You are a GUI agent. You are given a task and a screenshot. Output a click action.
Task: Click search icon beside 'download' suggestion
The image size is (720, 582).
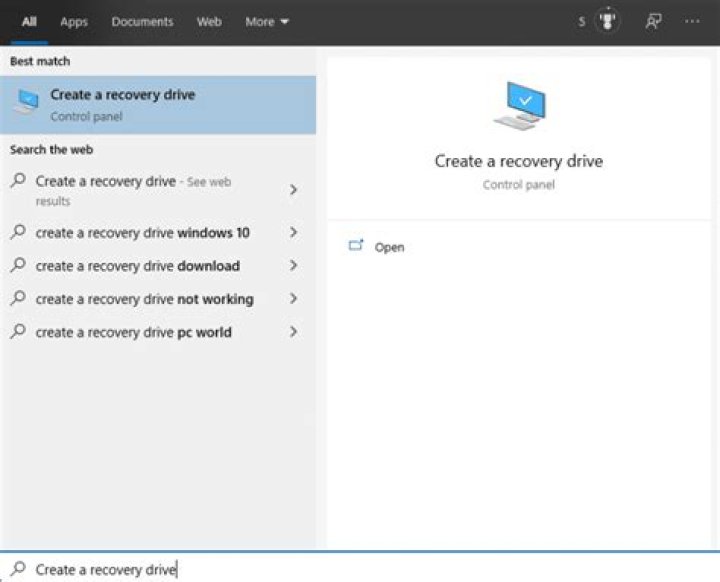pos(18,264)
